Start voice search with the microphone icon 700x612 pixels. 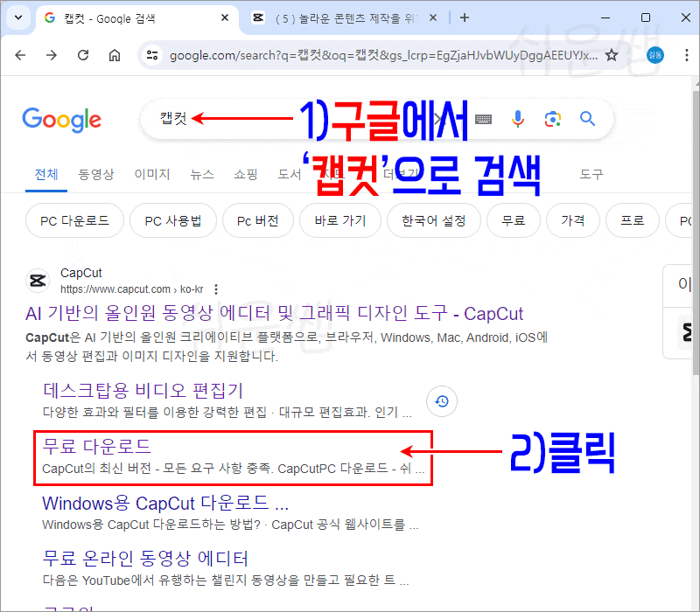click(x=518, y=119)
